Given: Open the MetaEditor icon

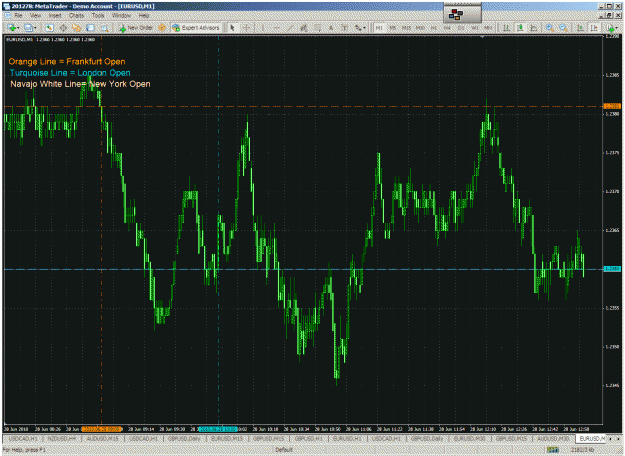Looking at the screenshot, I should pos(162,28).
